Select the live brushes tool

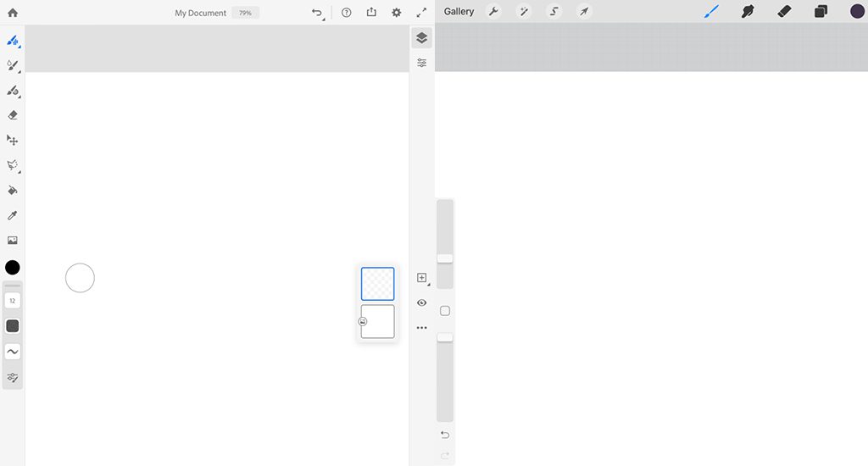tap(13, 65)
